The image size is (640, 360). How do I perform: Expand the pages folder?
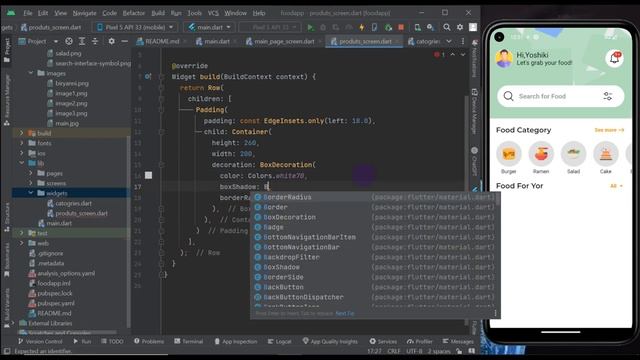click(31, 173)
